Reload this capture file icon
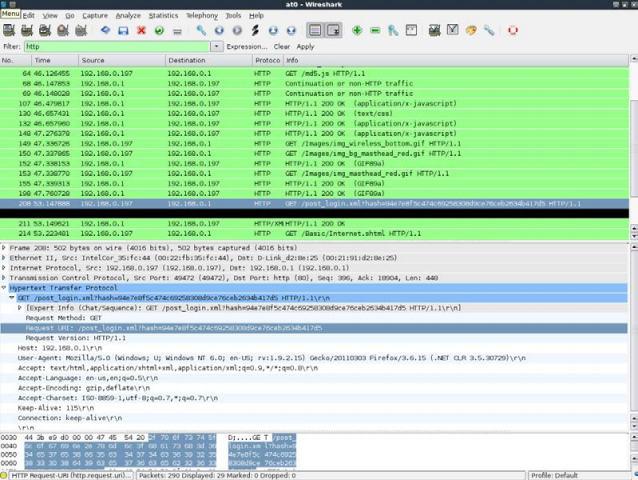 [x=159, y=30]
